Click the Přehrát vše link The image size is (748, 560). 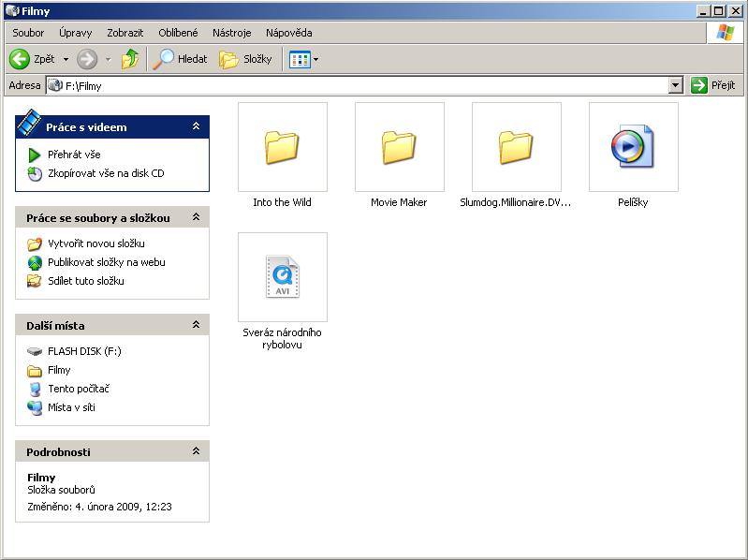pyautogui.click(x=74, y=155)
